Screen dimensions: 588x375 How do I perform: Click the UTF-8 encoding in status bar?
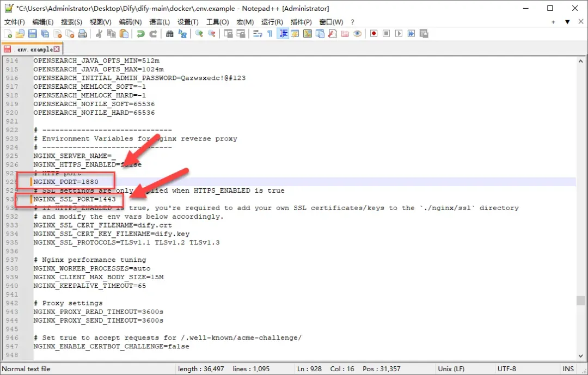click(506, 368)
